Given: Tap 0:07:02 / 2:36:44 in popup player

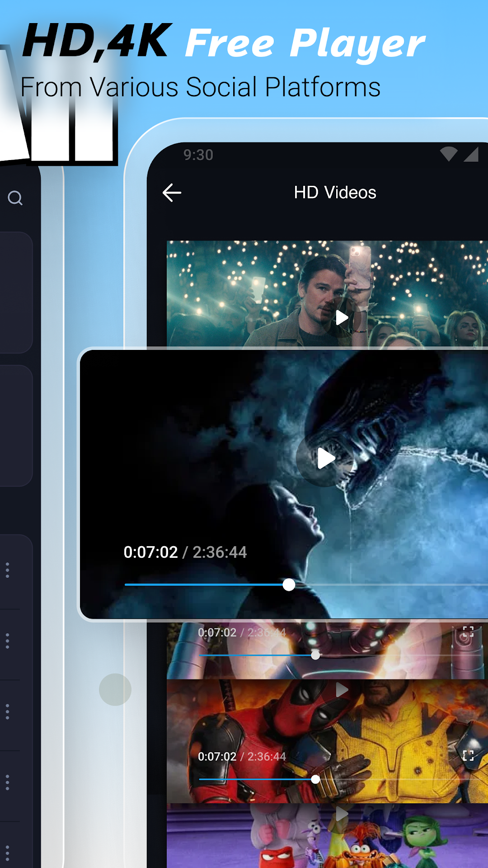Looking at the screenshot, I should (x=185, y=552).
